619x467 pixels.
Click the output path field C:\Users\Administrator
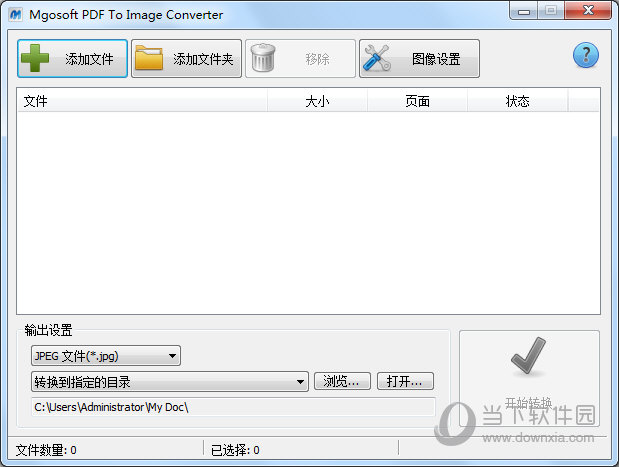[233, 407]
